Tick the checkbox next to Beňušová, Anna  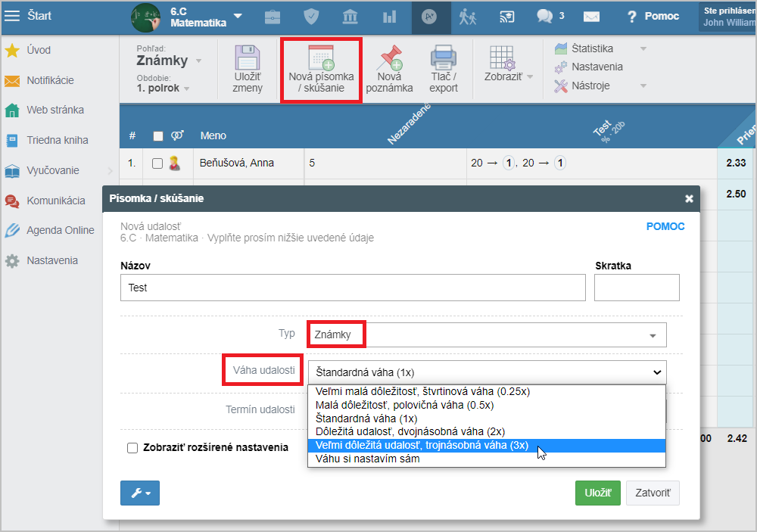click(157, 163)
